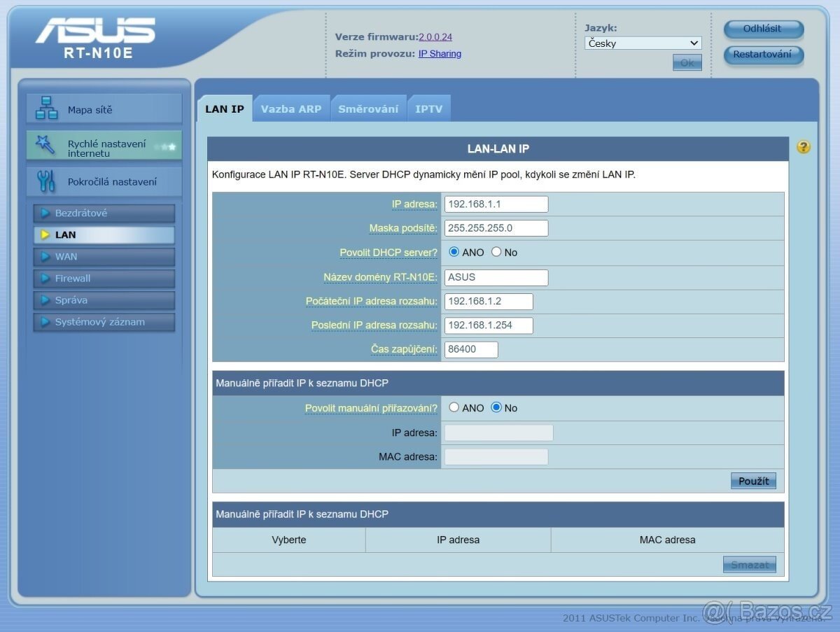The image size is (840, 632).
Task: Click the yellow help question mark icon
Action: point(804,148)
